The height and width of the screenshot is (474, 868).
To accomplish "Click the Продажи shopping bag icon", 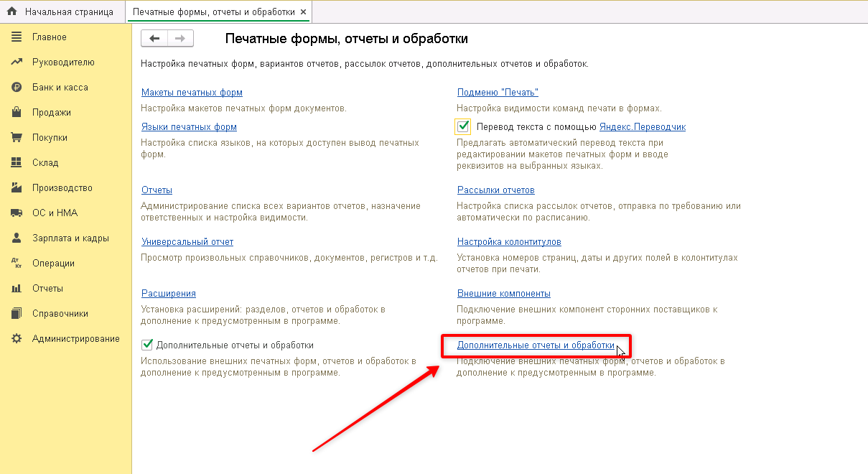I will (17, 113).
